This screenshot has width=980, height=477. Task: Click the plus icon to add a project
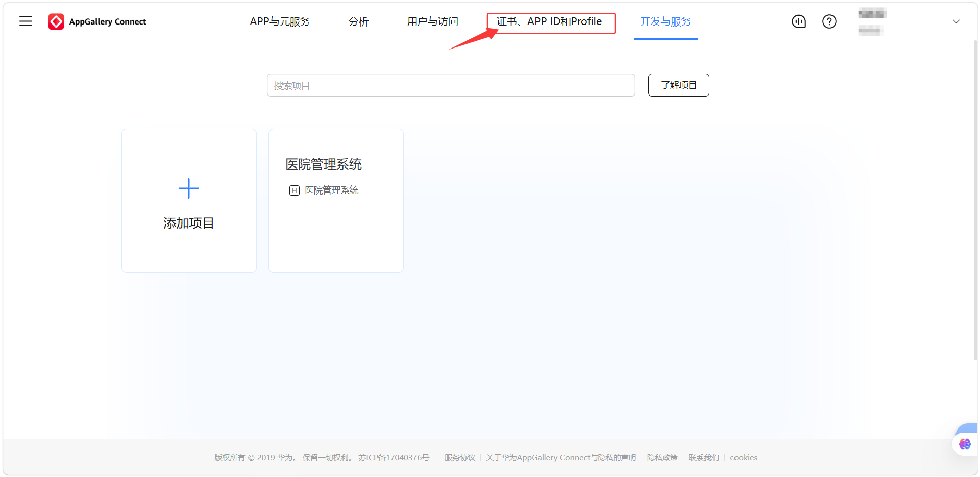[189, 188]
